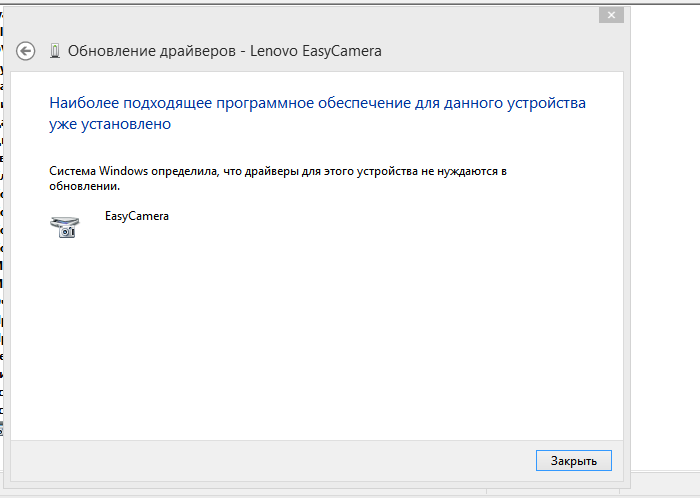Go back using the circular arrow button
Screen dimensions: 700x498
click(25, 51)
